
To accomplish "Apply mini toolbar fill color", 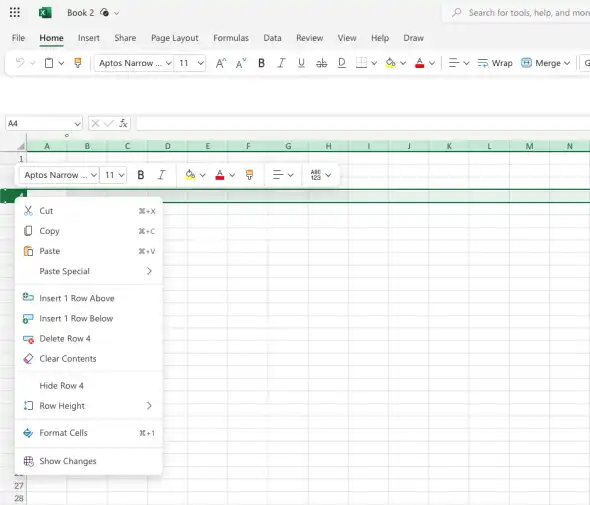I will (190, 175).
